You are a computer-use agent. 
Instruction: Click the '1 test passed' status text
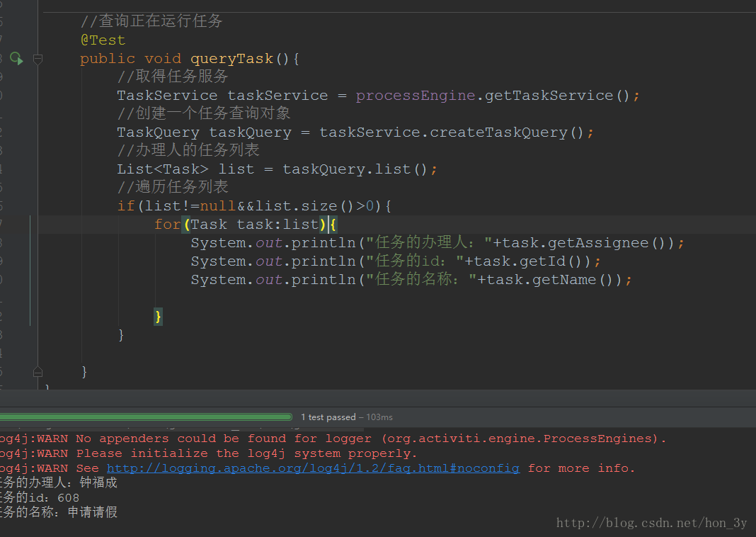[x=328, y=417]
